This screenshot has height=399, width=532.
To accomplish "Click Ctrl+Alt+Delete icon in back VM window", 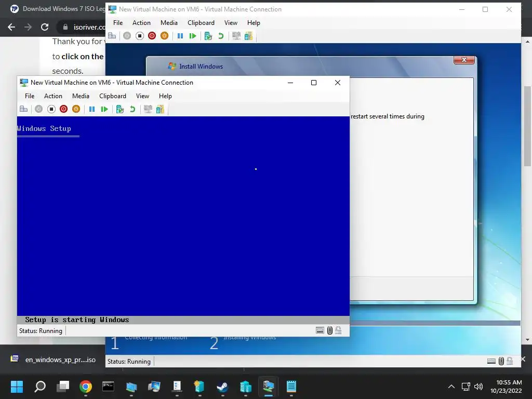I will point(112,36).
